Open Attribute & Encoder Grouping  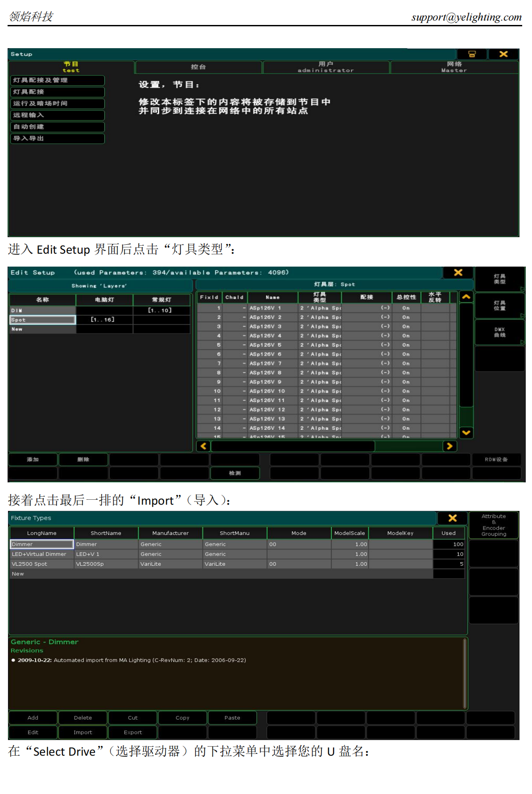click(493, 525)
